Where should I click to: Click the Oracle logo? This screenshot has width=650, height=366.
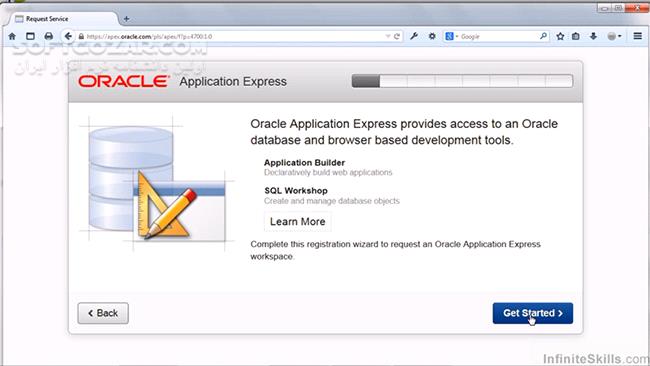click(124, 81)
